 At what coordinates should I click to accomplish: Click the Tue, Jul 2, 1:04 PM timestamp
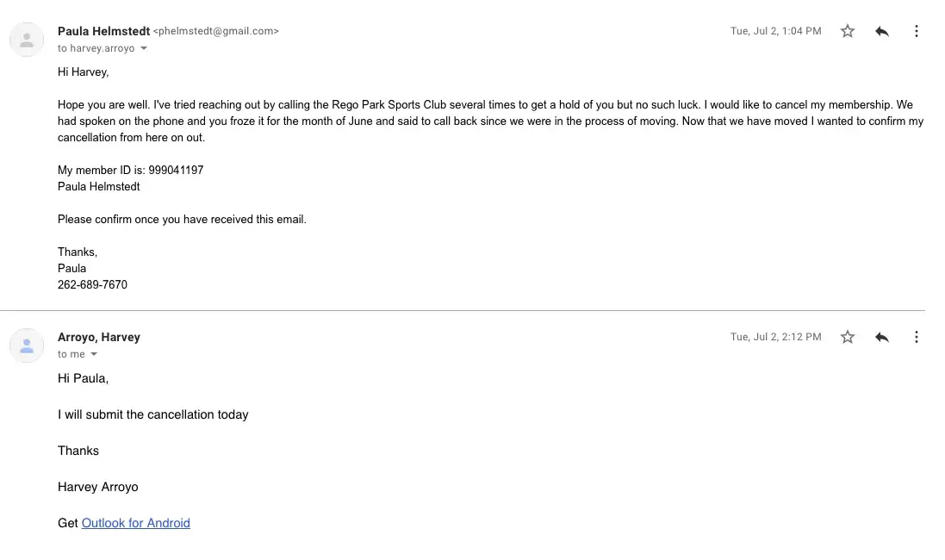click(x=775, y=31)
